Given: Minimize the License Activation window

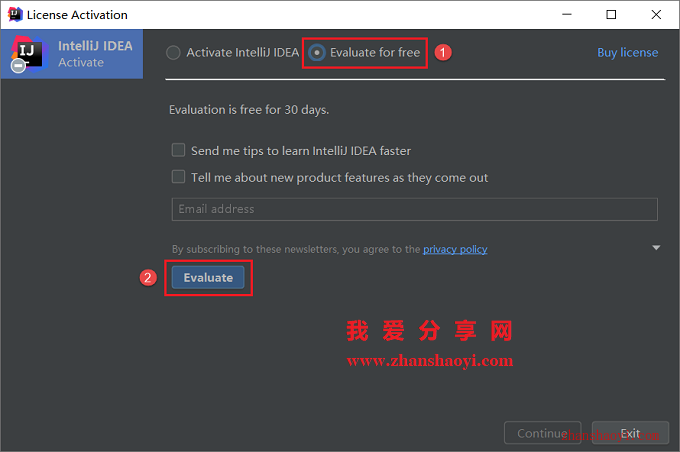Looking at the screenshot, I should pos(567,14).
